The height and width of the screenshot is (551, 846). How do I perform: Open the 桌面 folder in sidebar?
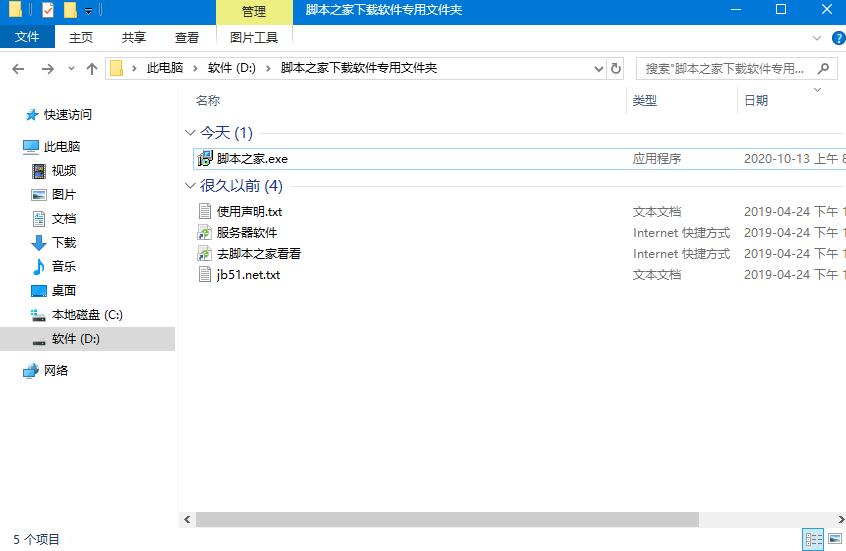coord(64,290)
